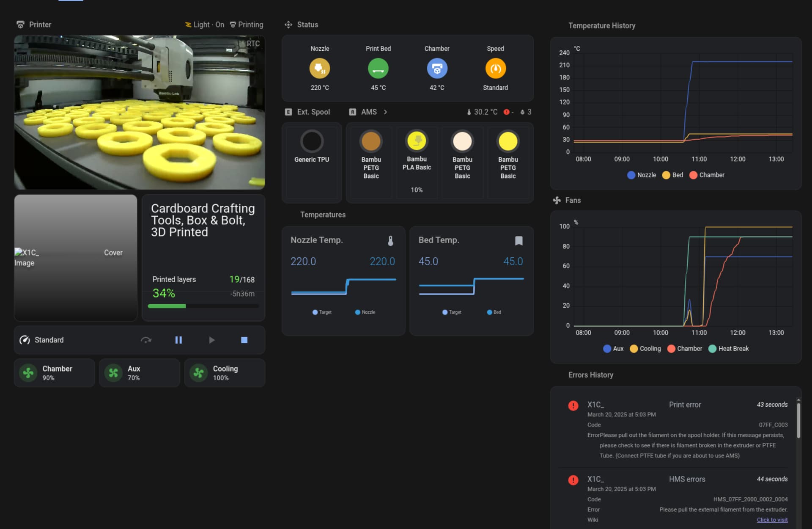The image size is (812, 529).
Task: Stop the print with the square button
Action: click(244, 340)
